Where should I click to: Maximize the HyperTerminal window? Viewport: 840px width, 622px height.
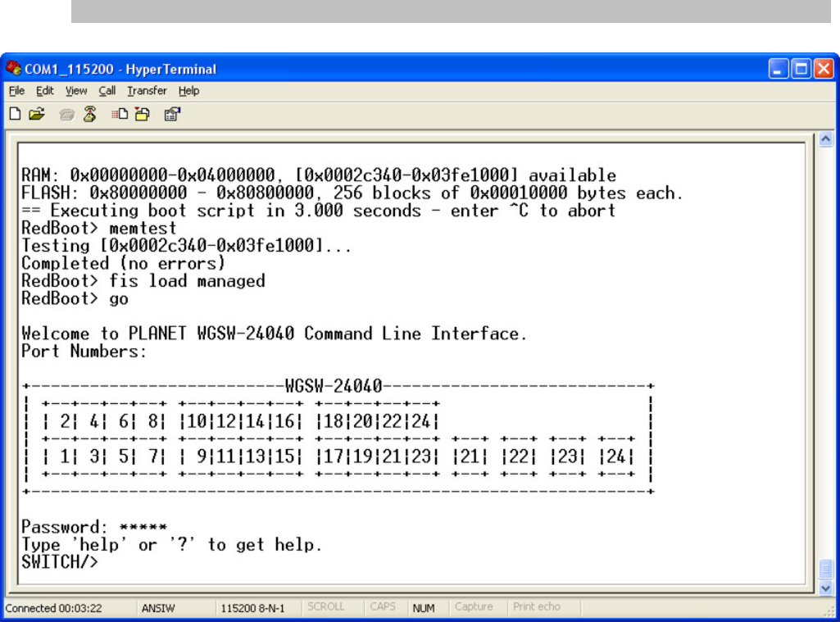801,69
